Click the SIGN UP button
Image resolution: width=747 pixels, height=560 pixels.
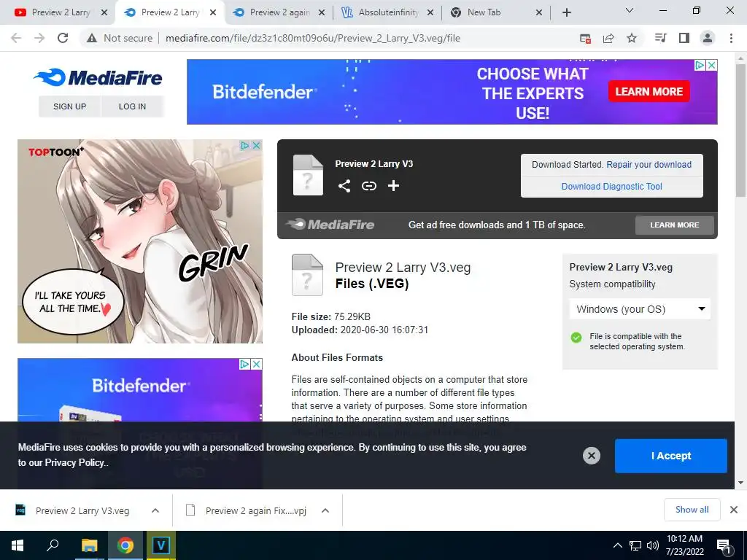click(x=69, y=106)
